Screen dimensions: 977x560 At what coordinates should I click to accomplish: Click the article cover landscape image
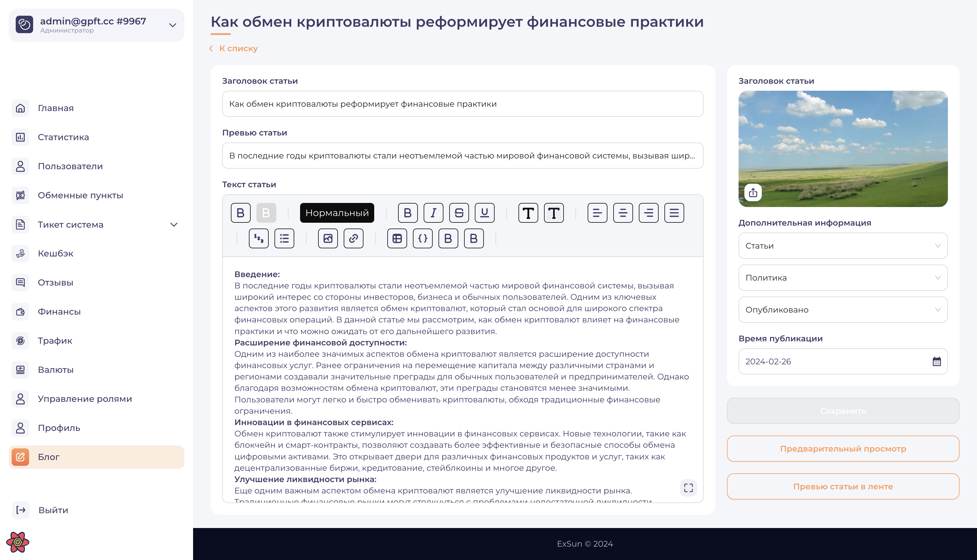click(843, 149)
